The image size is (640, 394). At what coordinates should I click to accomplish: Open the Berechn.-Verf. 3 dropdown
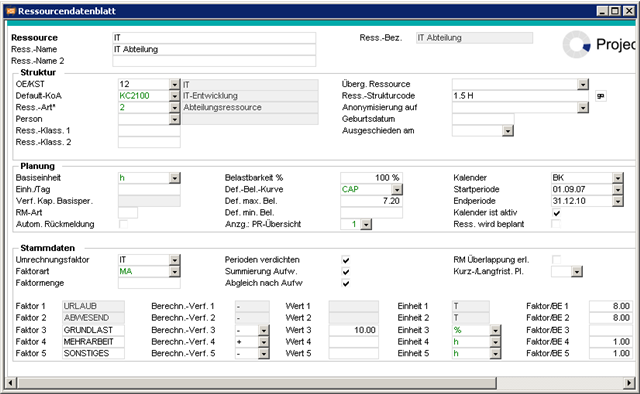point(264,330)
